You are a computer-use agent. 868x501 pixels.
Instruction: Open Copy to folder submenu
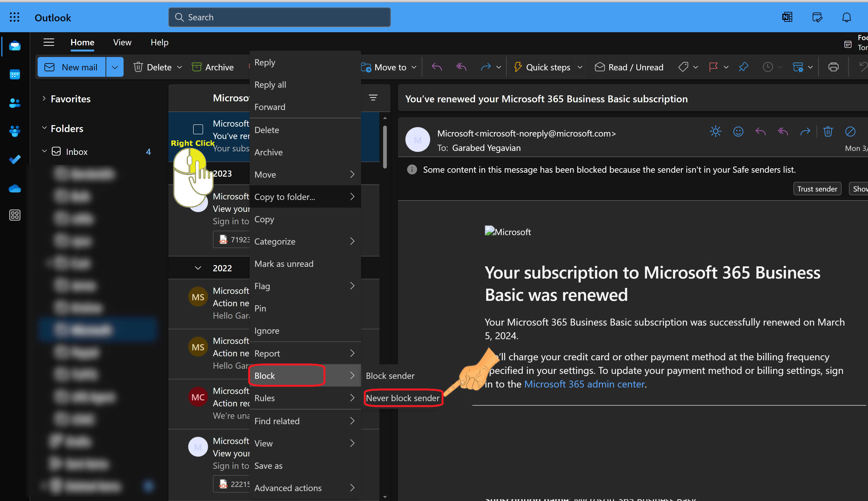click(x=305, y=197)
